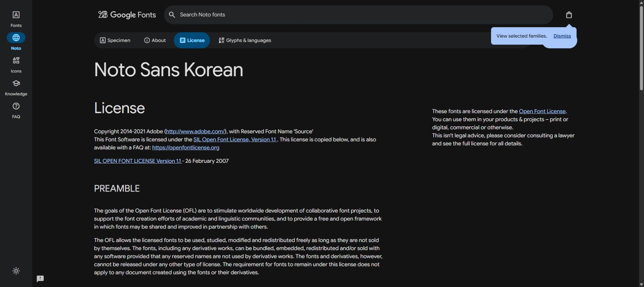Image resolution: width=644 pixels, height=287 pixels.
Task: Switch to the Specimen tab
Action: click(115, 40)
